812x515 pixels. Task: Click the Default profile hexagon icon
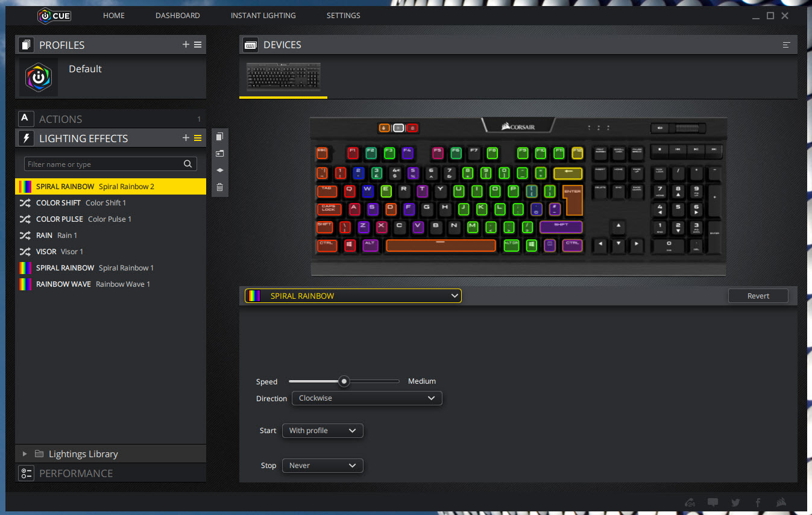(39, 78)
